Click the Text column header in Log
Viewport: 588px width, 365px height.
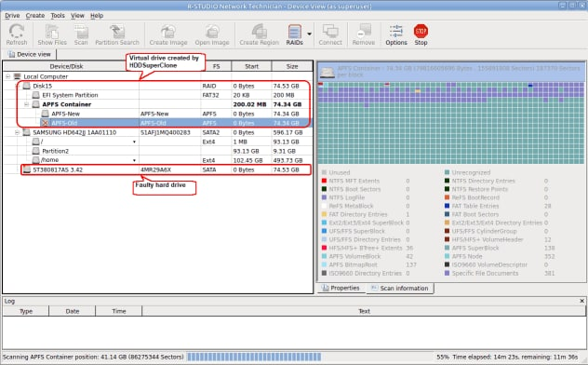(364, 311)
